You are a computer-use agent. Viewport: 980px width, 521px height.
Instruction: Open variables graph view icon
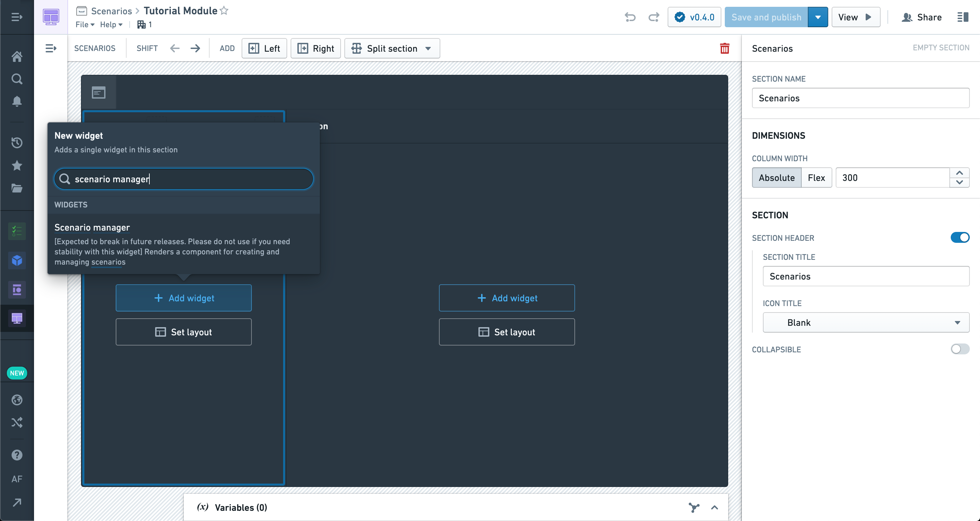[694, 507]
